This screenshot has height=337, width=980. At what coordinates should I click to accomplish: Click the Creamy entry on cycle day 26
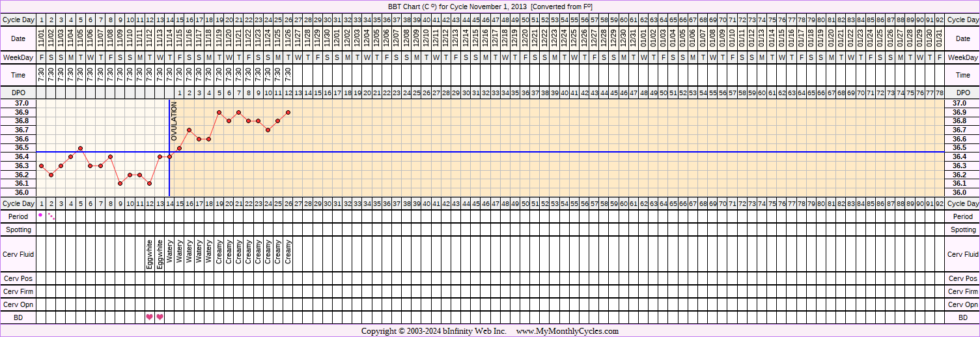(x=288, y=254)
